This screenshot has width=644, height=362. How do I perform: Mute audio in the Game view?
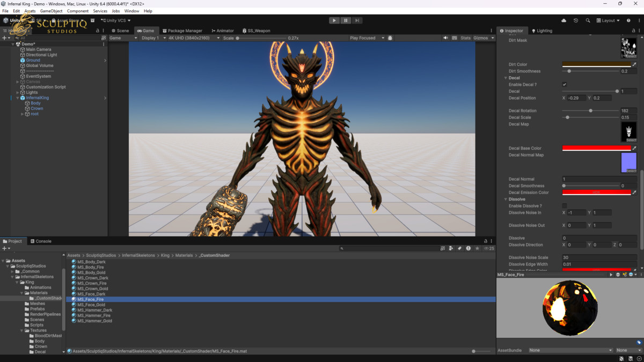pos(445,38)
